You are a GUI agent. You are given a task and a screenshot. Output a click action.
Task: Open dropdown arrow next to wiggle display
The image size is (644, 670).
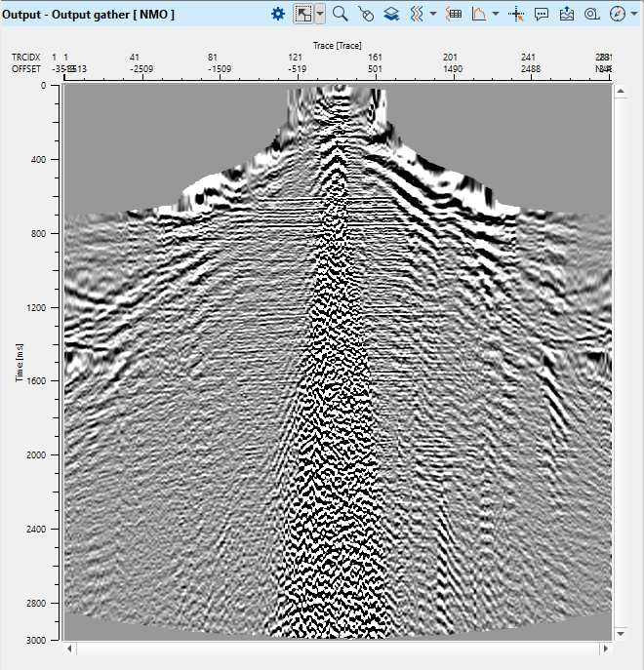click(431, 14)
